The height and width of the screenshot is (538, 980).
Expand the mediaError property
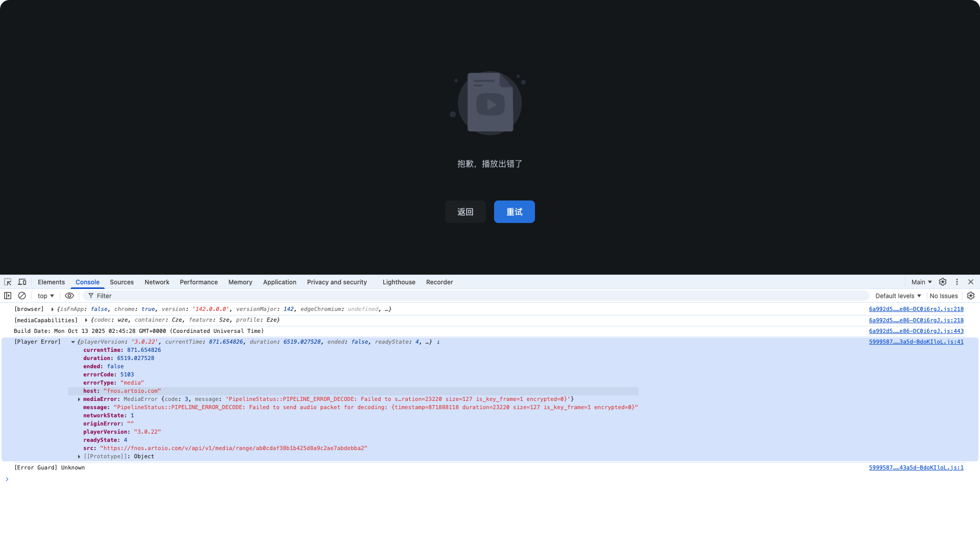(x=79, y=399)
